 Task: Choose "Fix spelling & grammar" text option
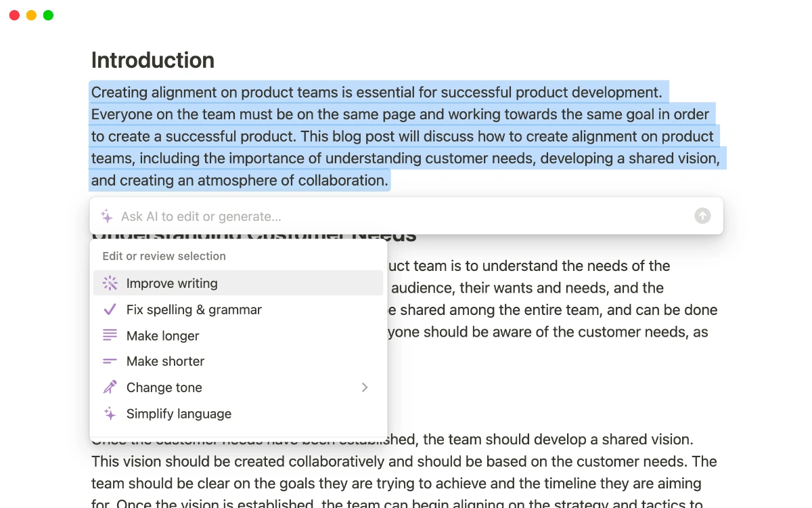[x=194, y=310]
